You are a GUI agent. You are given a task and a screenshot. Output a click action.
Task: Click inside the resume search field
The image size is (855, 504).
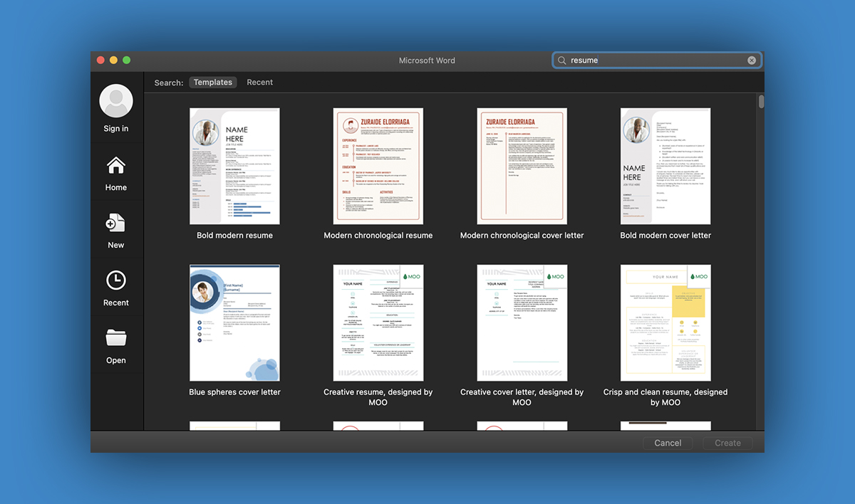(641, 60)
